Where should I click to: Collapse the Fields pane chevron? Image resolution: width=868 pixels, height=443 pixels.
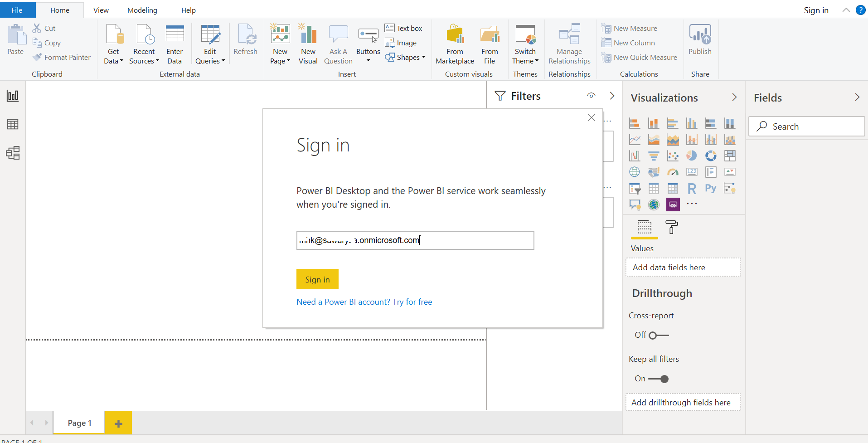[x=857, y=97]
